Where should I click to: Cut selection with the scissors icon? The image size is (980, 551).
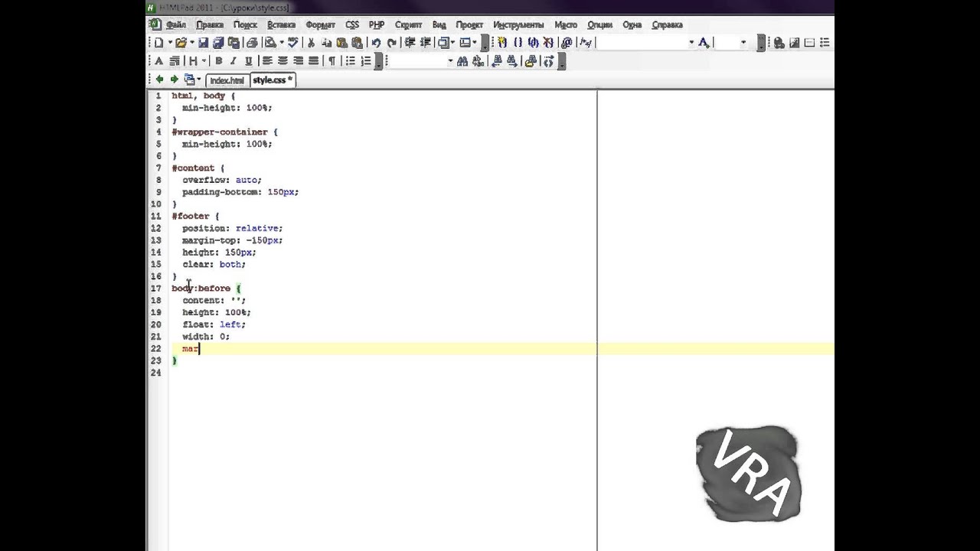[x=311, y=43]
